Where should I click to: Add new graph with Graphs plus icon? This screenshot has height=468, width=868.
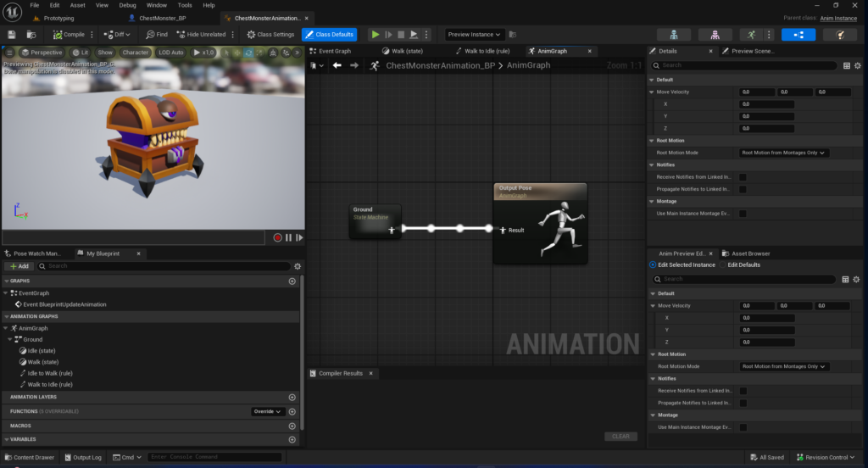(x=292, y=281)
